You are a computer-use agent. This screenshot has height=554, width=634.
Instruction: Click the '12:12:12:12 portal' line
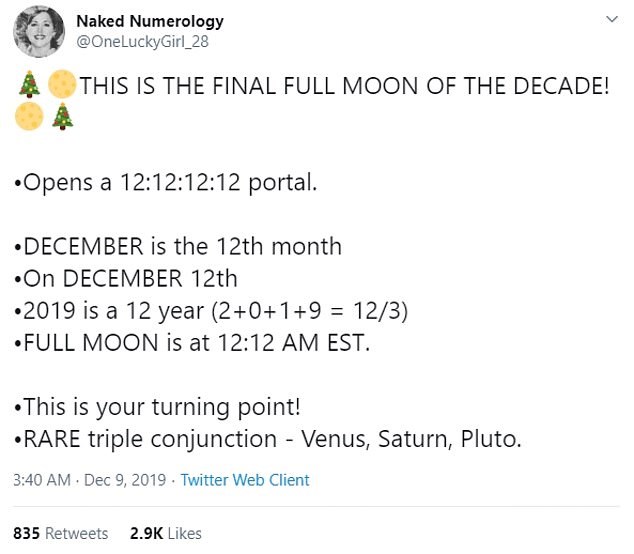click(169, 183)
